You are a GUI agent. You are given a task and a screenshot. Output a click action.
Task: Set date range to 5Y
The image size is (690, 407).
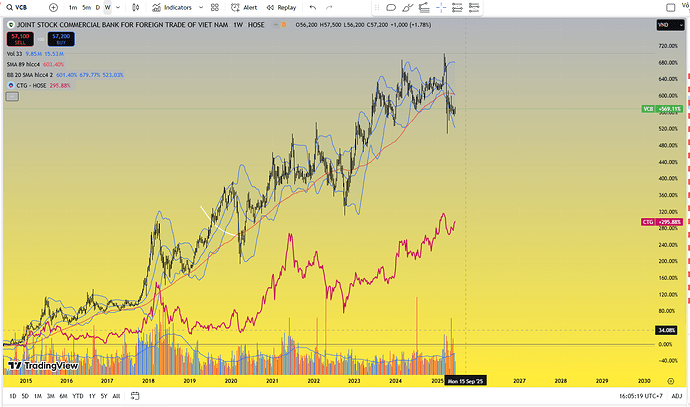point(104,396)
